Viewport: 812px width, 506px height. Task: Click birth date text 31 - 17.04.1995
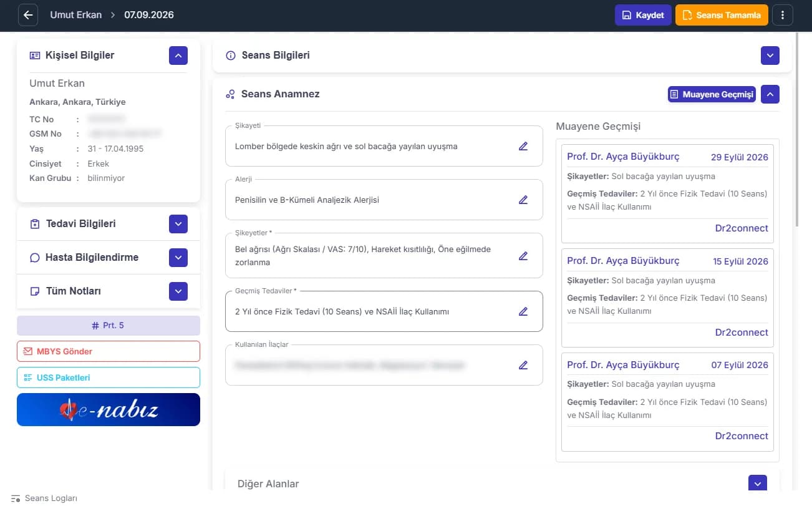pos(115,149)
